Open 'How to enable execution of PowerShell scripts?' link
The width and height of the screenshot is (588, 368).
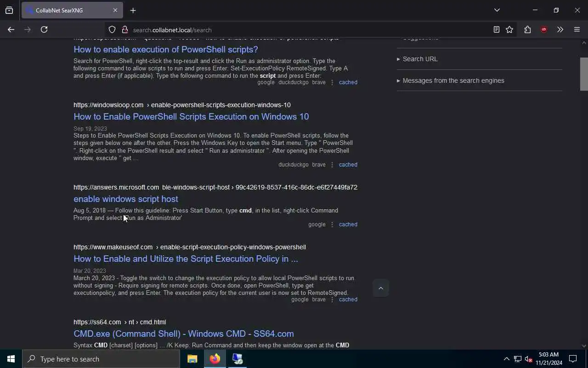pos(166,49)
